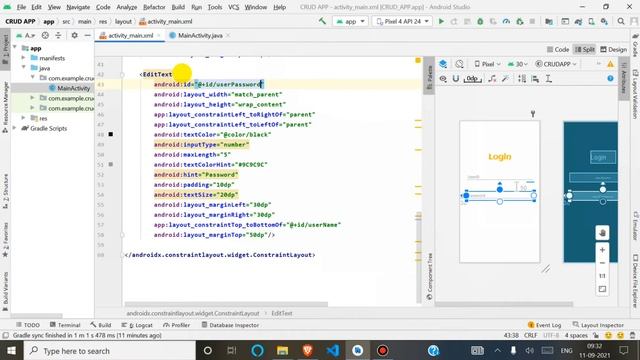Expand the manifests folder
The image size is (640, 360).
[24, 58]
